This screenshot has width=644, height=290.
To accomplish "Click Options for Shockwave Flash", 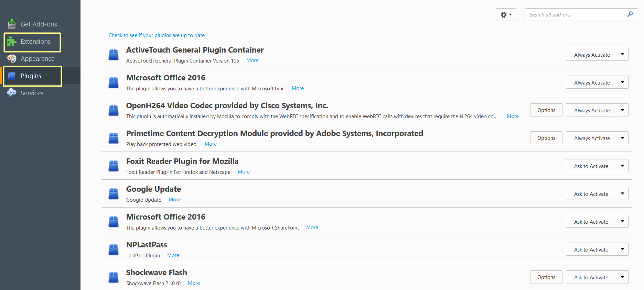I will click(x=546, y=277).
